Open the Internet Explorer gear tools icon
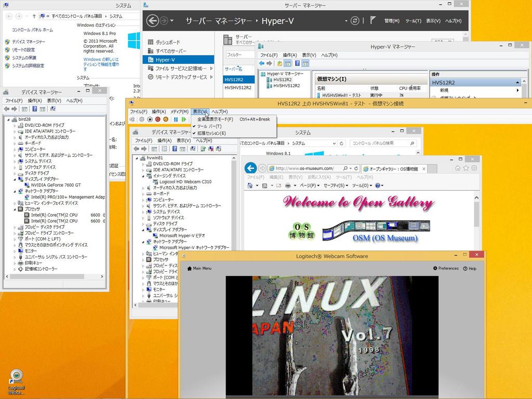Viewport: 532px width, 399px height. point(474,168)
